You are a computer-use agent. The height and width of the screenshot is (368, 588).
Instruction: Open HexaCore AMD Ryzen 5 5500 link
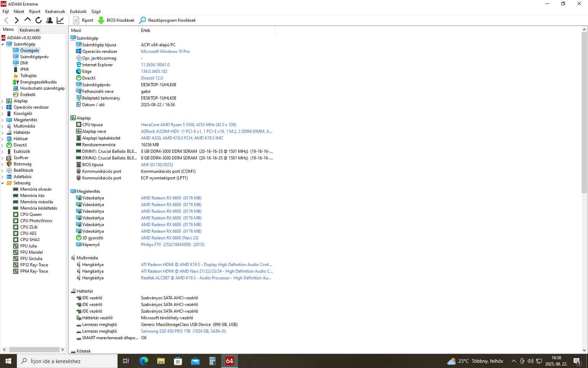pos(189,125)
